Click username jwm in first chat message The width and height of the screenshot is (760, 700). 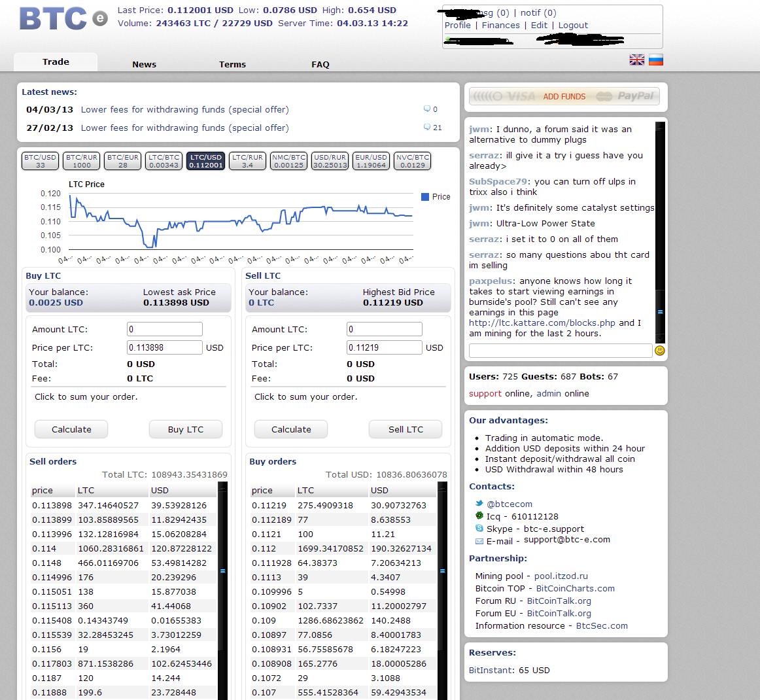[479, 130]
